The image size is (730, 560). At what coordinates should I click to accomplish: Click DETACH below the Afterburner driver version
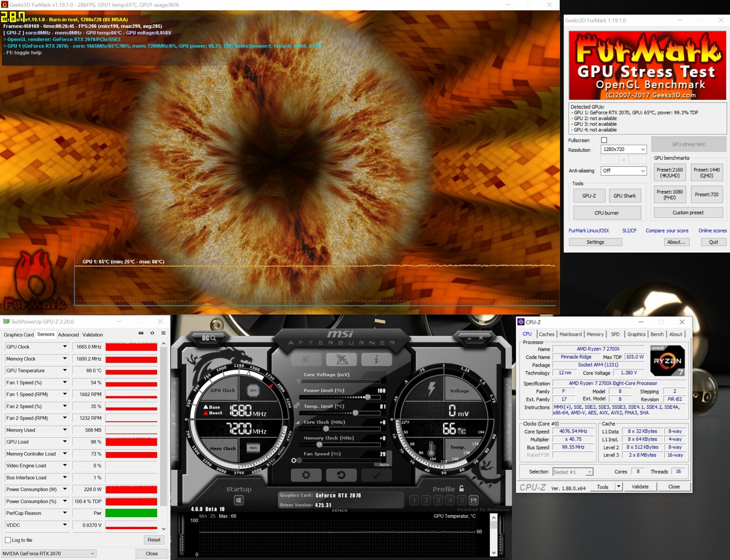[340, 511]
